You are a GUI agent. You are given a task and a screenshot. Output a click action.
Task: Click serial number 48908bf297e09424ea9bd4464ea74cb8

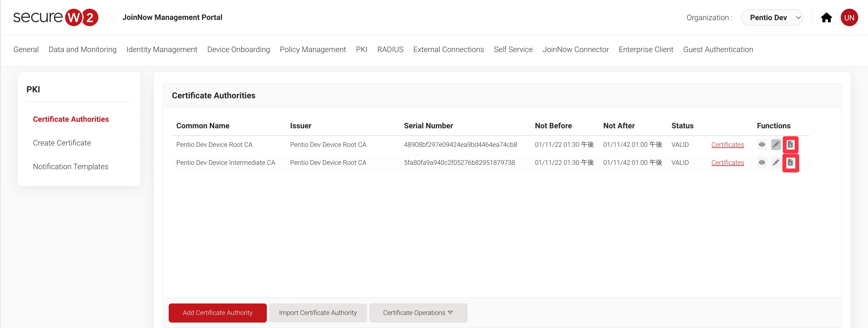461,144
